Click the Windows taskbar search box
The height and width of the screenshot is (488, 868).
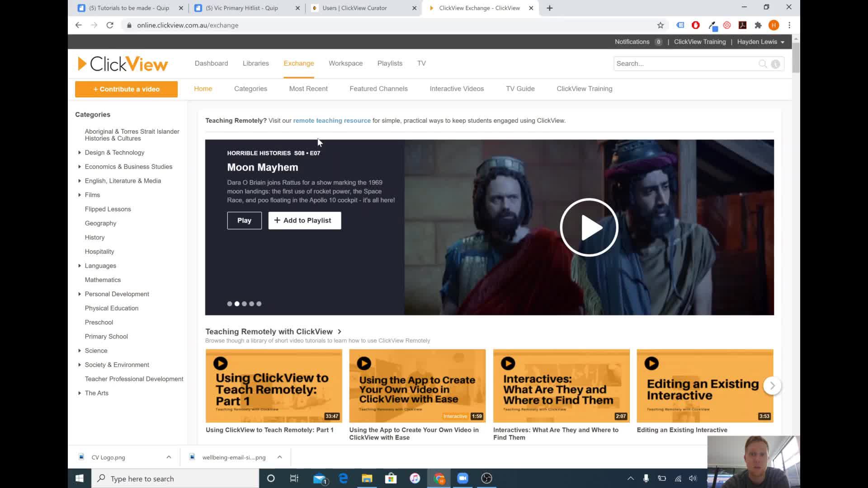[175, 478]
